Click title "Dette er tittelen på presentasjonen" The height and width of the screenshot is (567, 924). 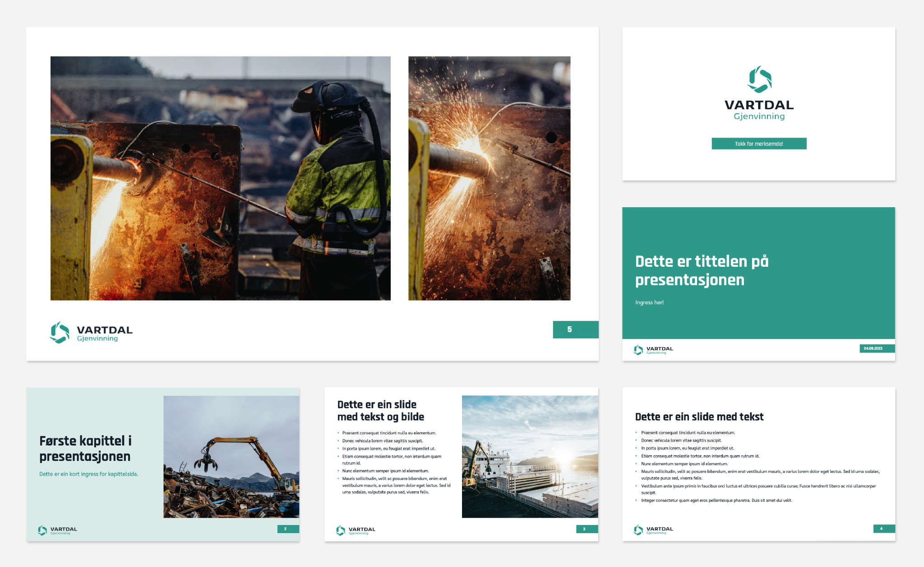[702, 270]
